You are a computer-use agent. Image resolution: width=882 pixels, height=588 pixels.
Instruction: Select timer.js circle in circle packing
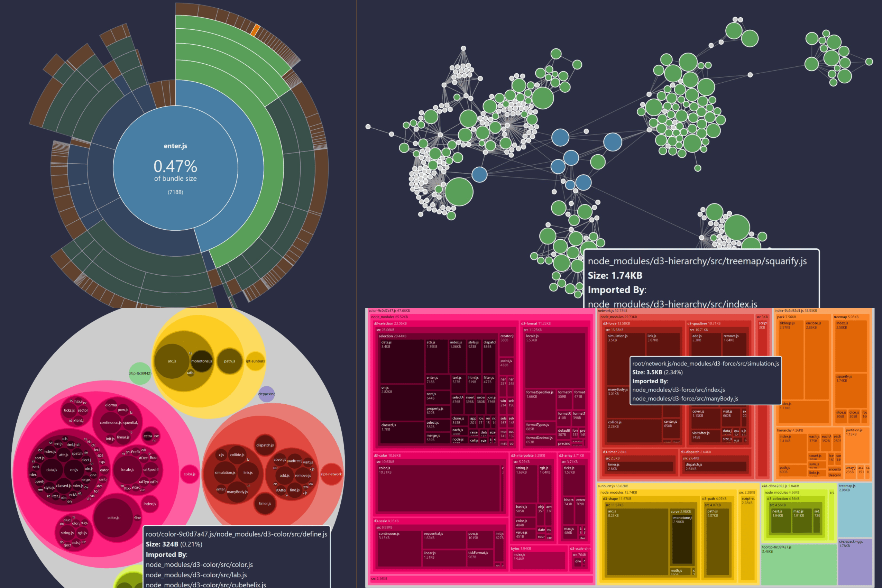pyautogui.click(x=265, y=504)
